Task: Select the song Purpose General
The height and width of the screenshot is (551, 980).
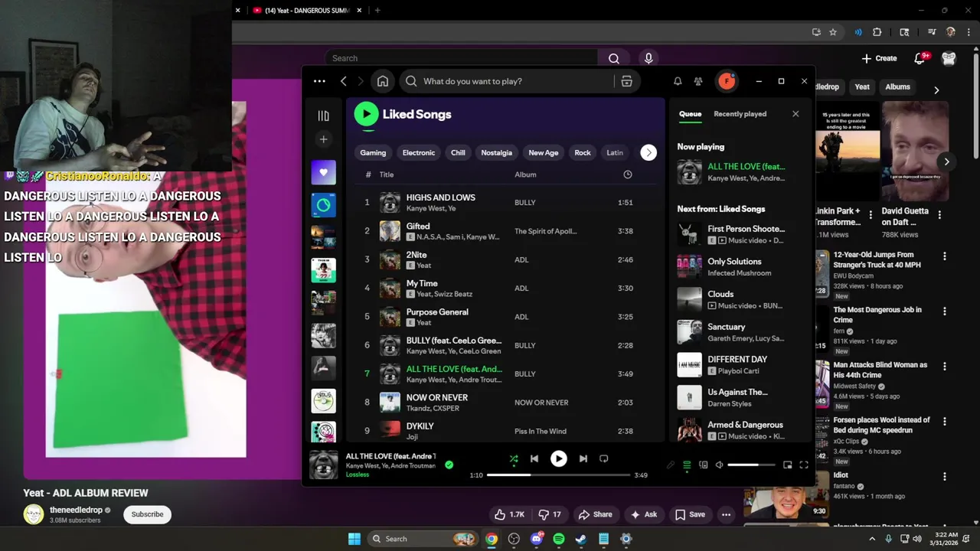Action: tap(437, 311)
